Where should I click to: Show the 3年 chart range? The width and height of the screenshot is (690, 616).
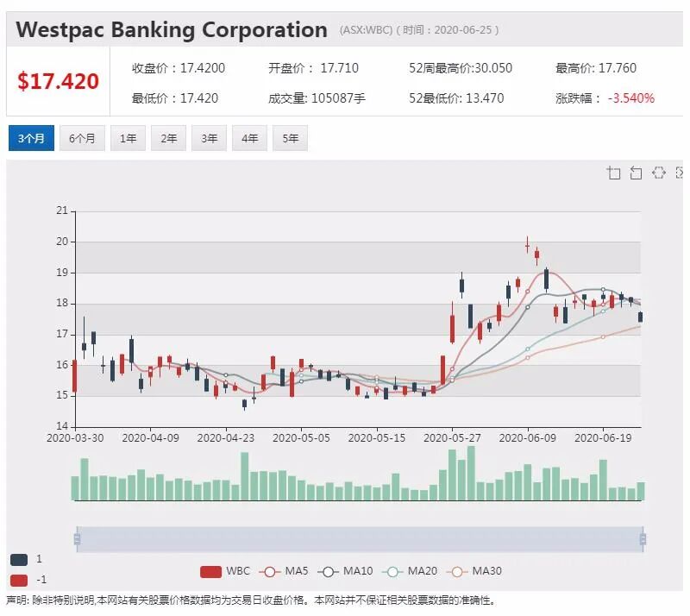(209, 138)
